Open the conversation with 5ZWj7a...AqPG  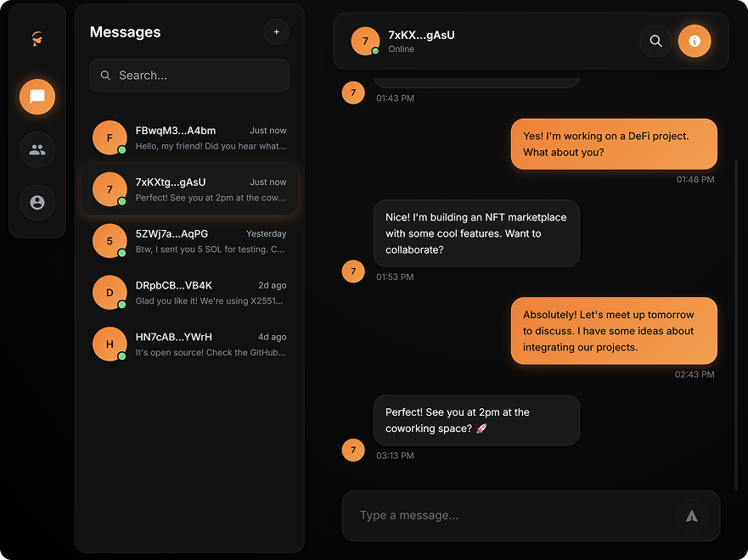(189, 241)
